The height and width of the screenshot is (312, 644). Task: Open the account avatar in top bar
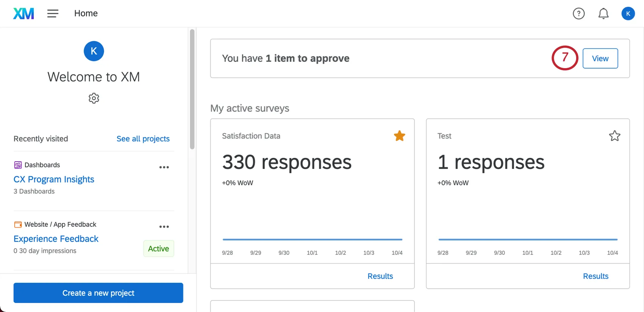628,14
